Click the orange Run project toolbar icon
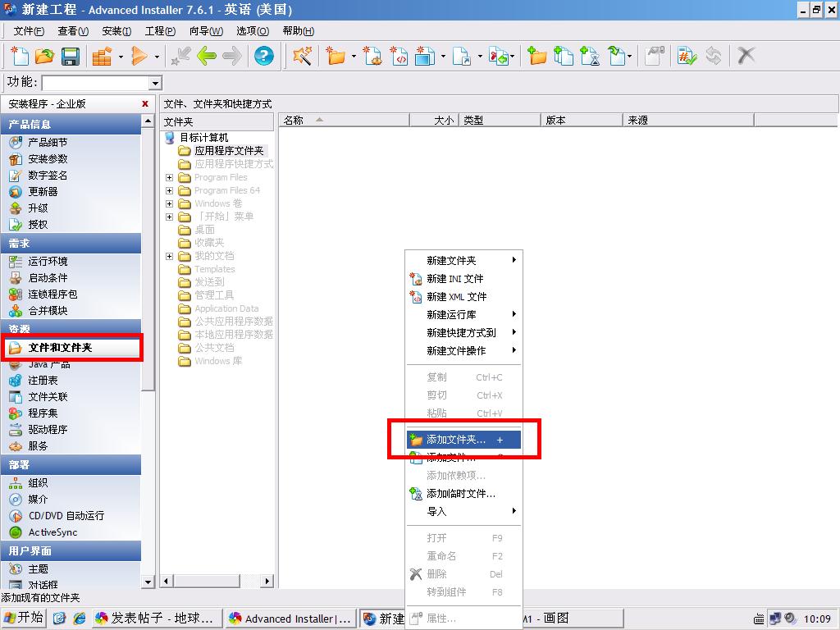The width and height of the screenshot is (840, 630). 139,56
